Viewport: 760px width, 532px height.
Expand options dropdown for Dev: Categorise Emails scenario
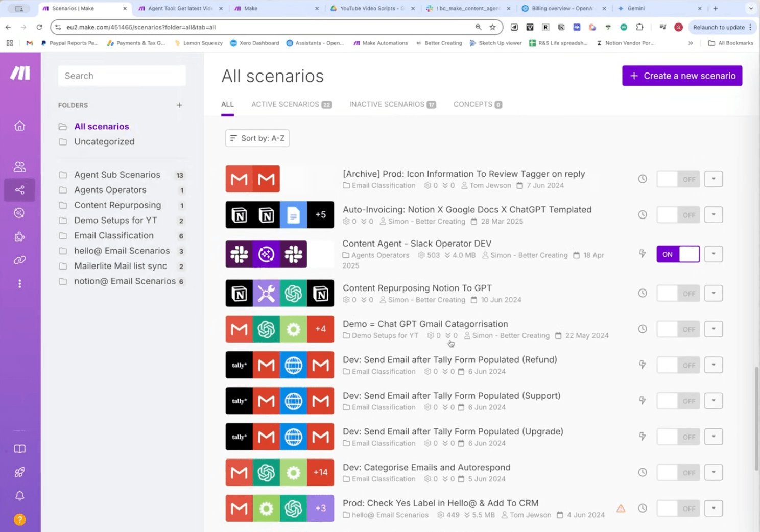point(713,473)
